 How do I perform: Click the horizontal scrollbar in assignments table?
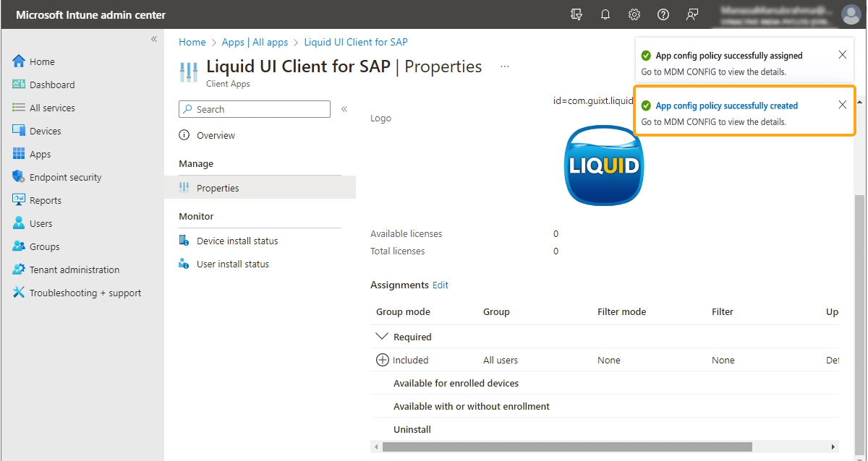[x=567, y=447]
